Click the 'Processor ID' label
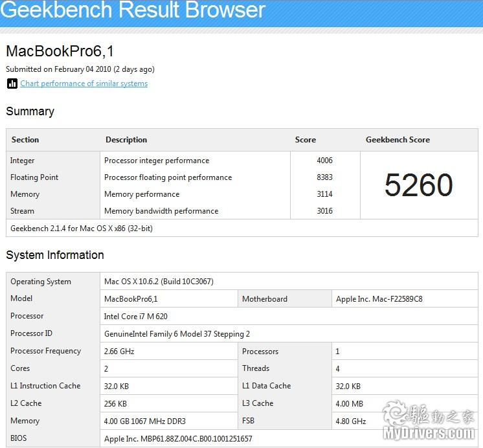The height and width of the screenshot is (448, 483). tap(32, 333)
